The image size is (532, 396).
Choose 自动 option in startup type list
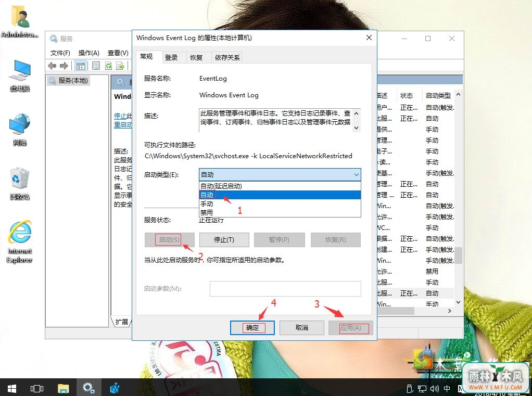[280, 195]
